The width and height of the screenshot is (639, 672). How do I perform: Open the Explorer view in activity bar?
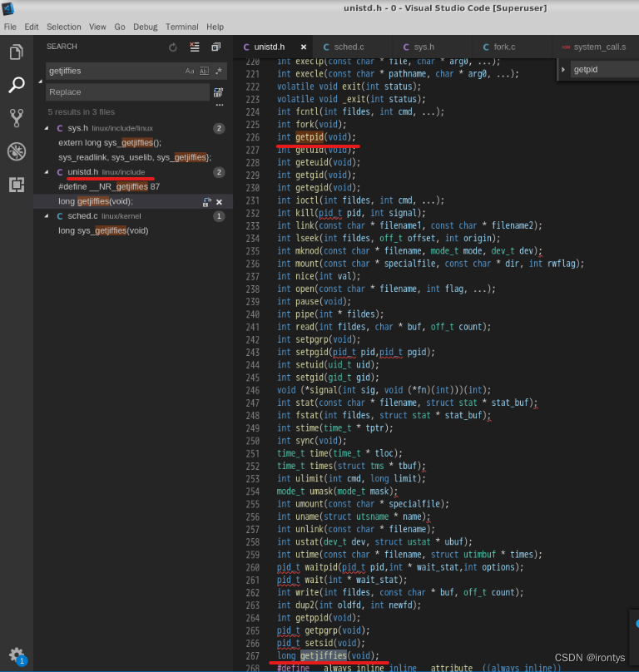click(x=16, y=52)
